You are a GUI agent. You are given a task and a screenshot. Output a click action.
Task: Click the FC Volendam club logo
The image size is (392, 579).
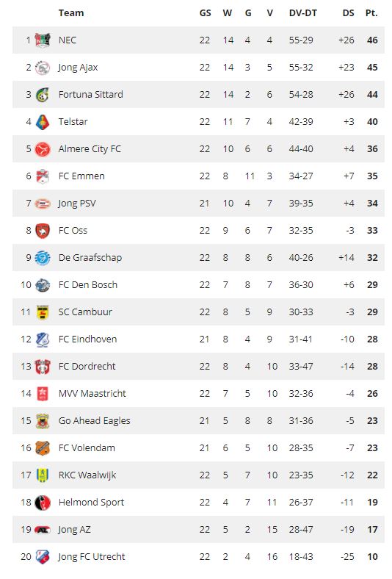(x=43, y=448)
